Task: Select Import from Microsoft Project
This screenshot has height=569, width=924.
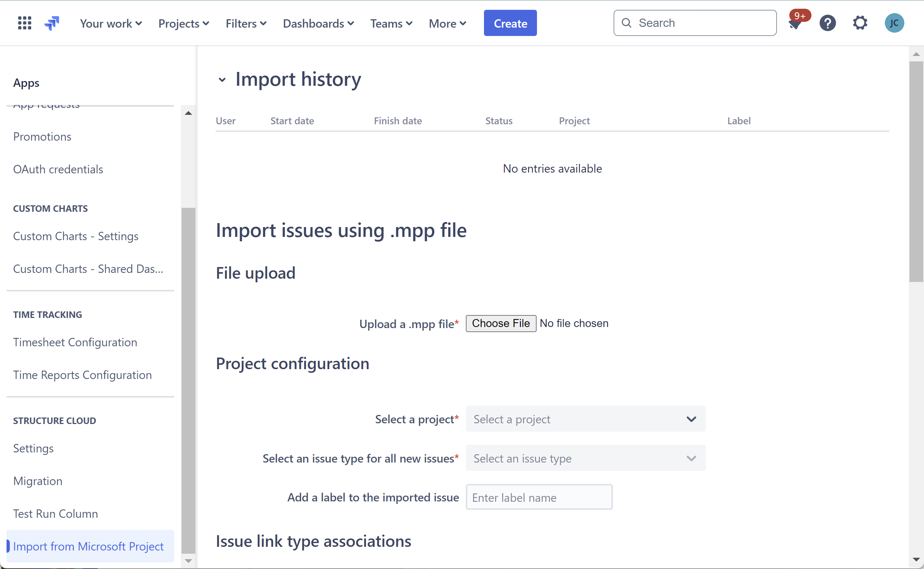Action: coord(90,546)
